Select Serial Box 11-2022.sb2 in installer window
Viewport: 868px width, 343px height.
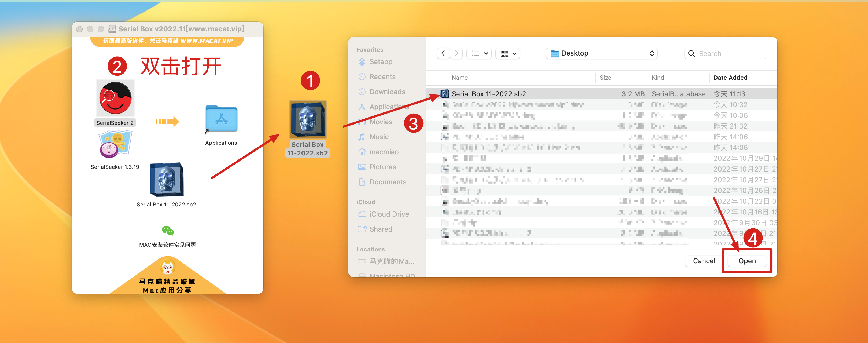167,180
